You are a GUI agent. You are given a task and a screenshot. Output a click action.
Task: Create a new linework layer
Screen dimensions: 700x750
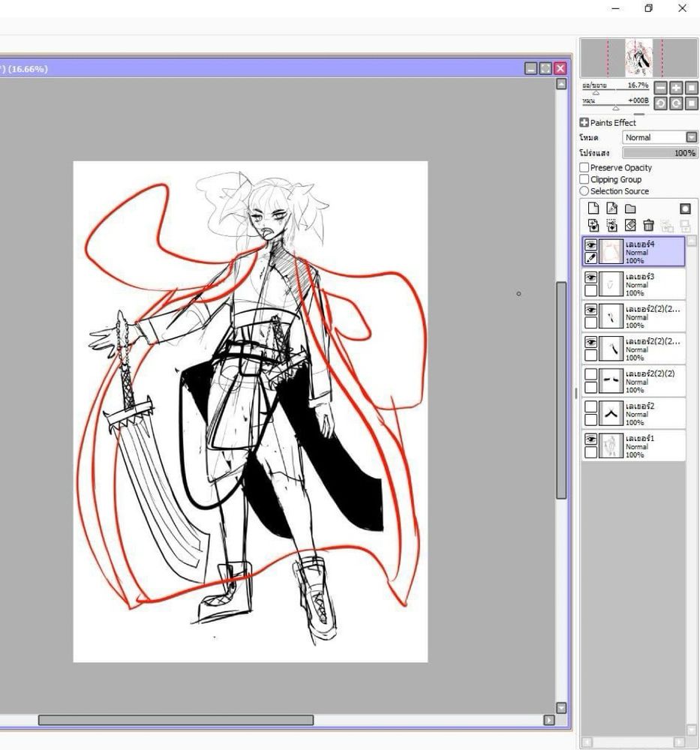click(x=611, y=208)
